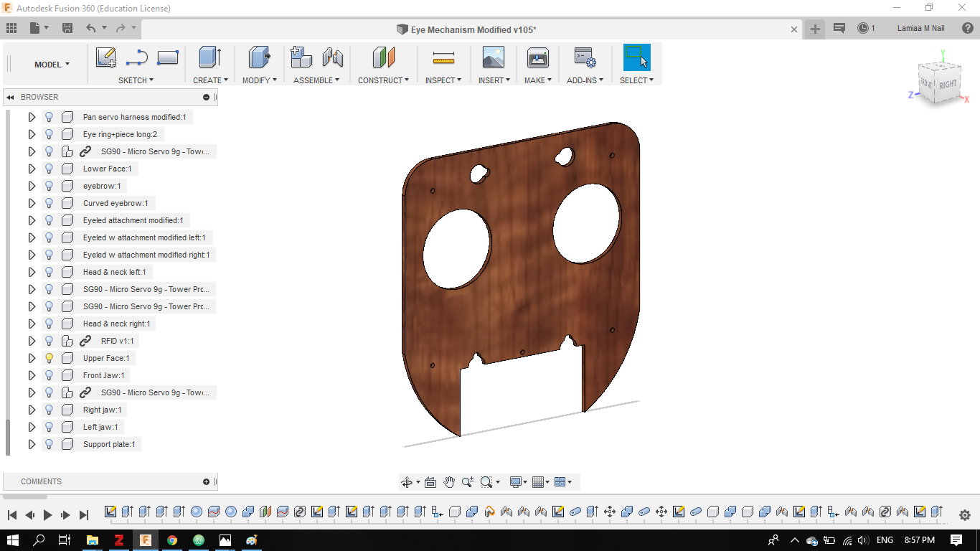Image resolution: width=980 pixels, height=551 pixels.
Task: Open the Data Panel grid icon
Action: [x=11, y=28]
